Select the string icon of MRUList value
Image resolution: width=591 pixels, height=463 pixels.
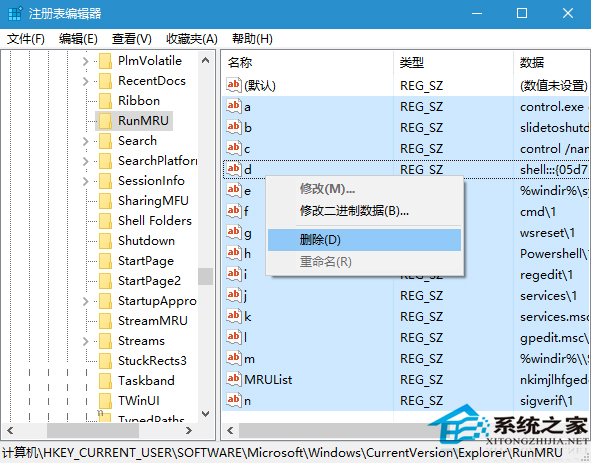tap(234, 379)
